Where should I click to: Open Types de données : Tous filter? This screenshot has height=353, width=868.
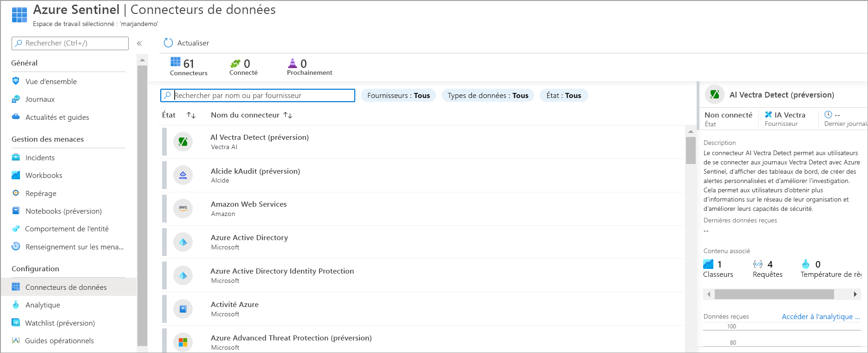(x=488, y=95)
